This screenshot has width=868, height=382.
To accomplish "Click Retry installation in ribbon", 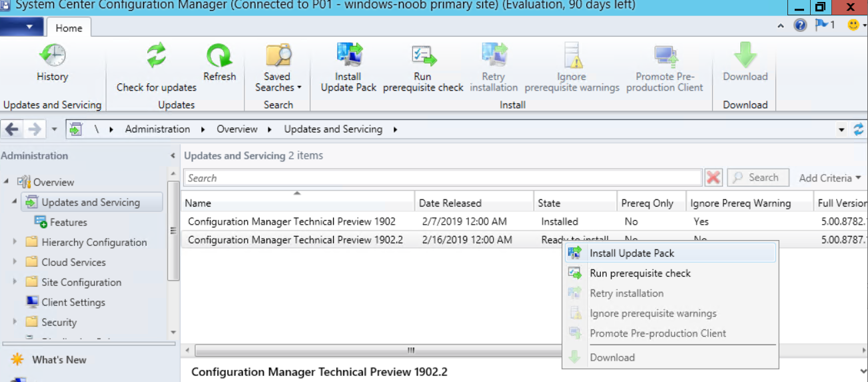I will coord(494,67).
